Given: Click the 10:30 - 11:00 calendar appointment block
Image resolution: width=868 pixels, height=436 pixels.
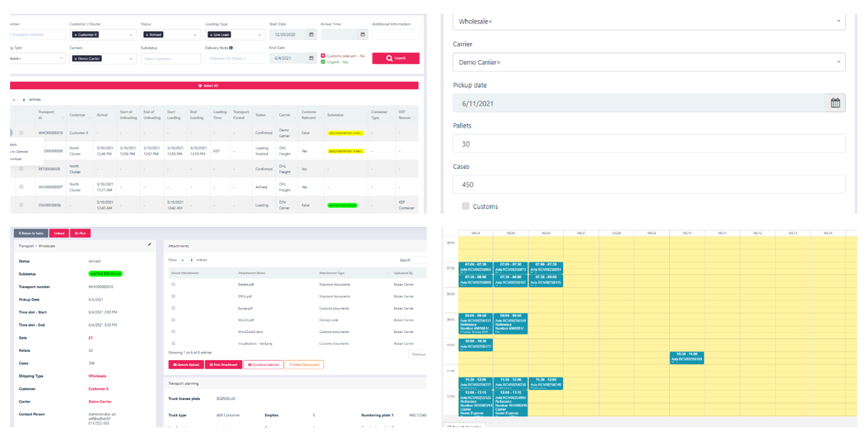Looking at the screenshot, I should [686, 358].
